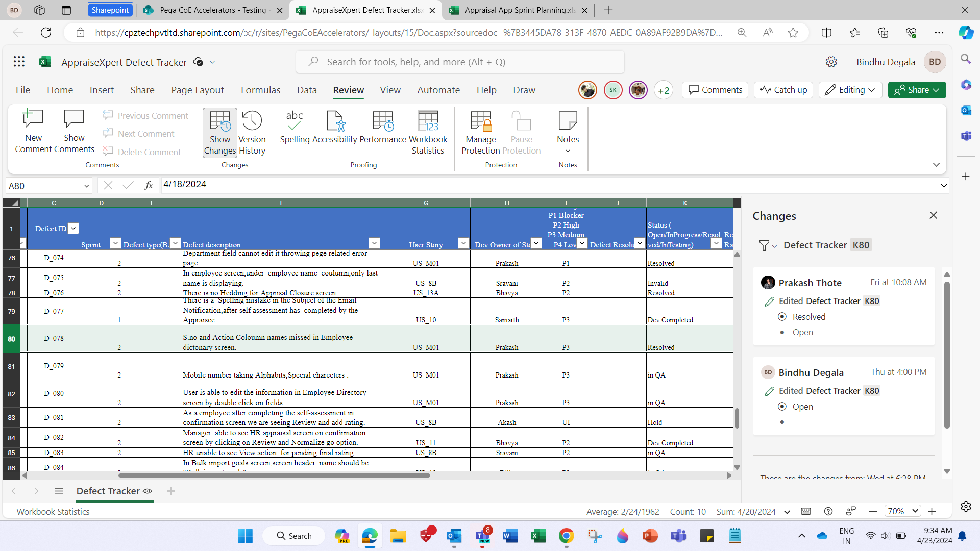Open the all sheets list icon
The height and width of the screenshot is (551, 980).
click(59, 491)
